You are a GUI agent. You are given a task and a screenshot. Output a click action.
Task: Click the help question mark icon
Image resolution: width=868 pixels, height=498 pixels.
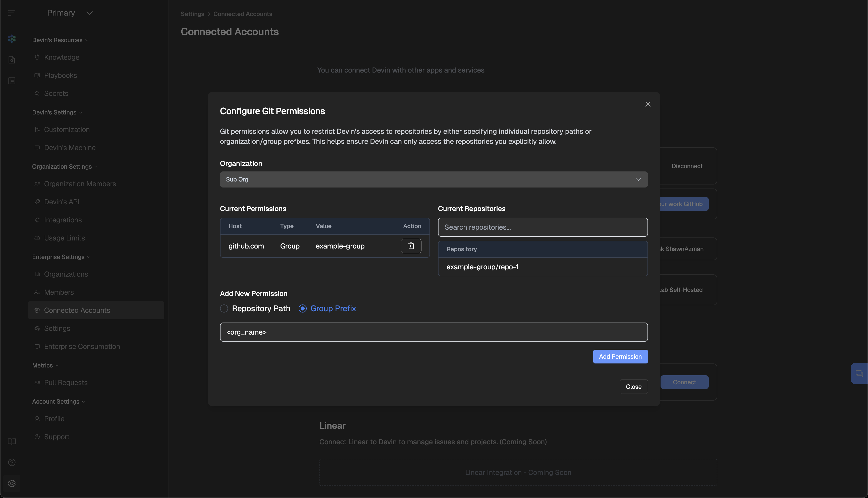pyautogui.click(x=12, y=462)
